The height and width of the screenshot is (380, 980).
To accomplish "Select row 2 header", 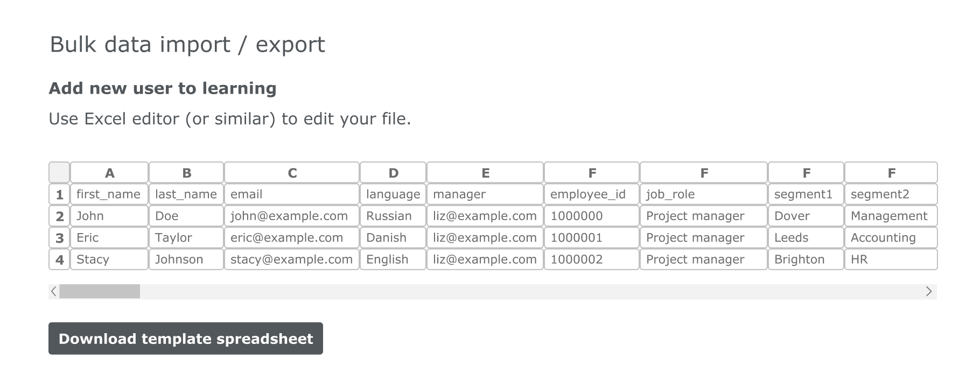I will coord(59,216).
